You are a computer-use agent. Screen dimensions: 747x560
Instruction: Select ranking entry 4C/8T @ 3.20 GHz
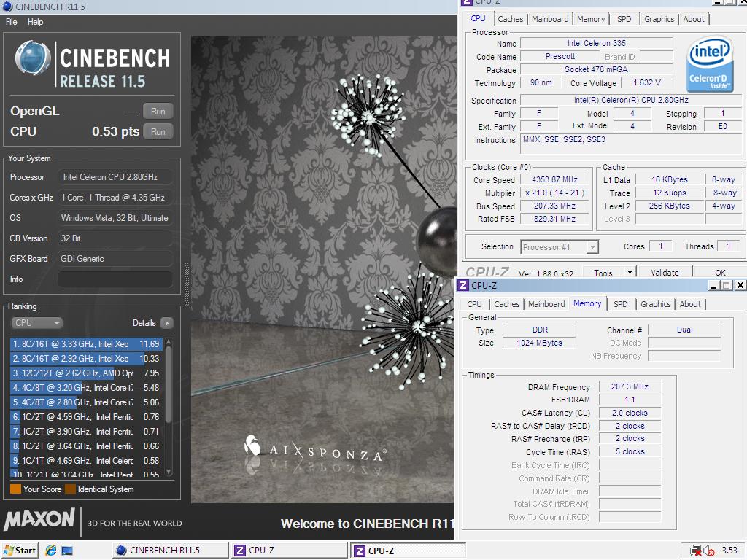point(86,388)
